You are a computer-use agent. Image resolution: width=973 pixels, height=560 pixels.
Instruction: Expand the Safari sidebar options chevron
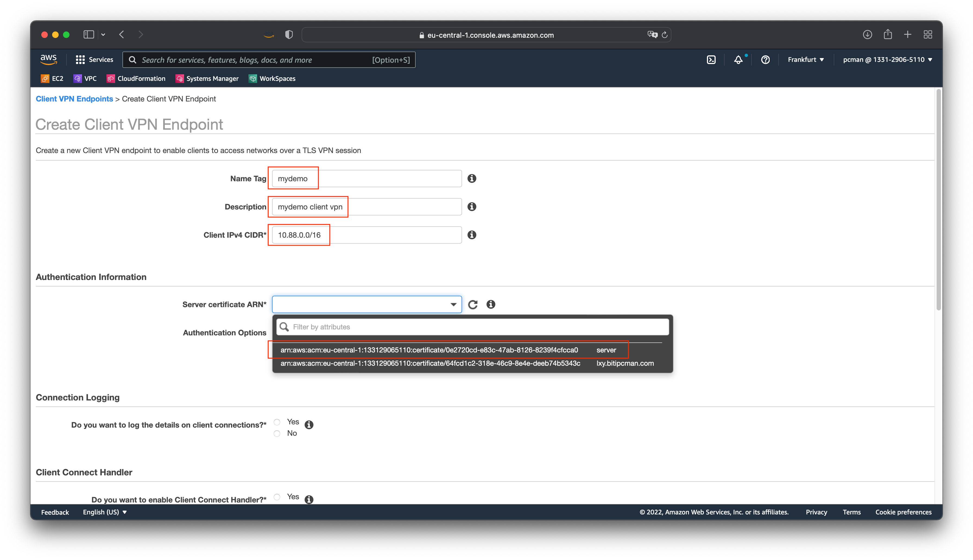click(x=103, y=35)
